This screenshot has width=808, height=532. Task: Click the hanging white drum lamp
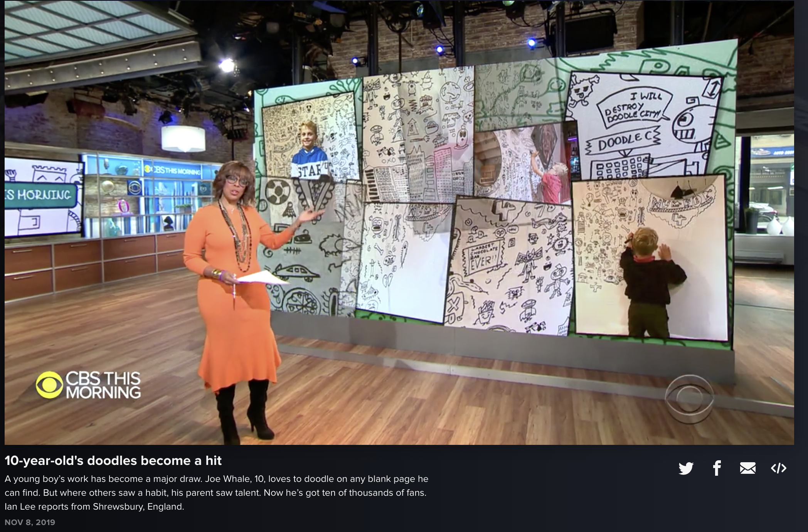183,138
